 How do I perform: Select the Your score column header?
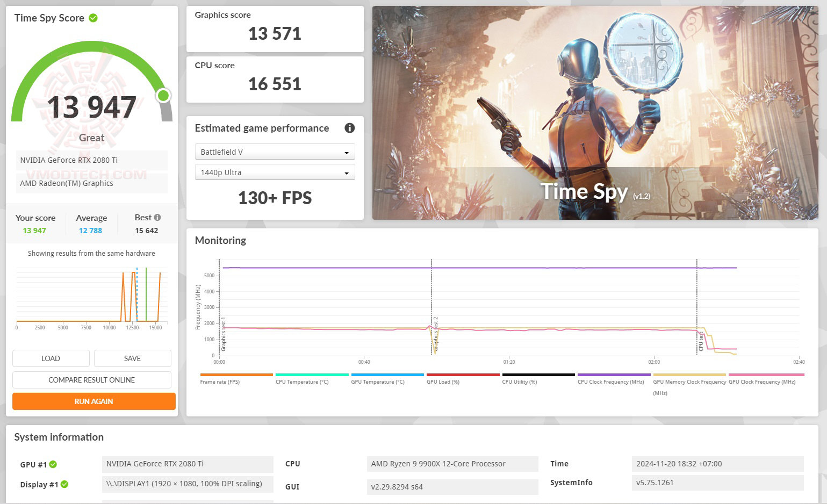tap(35, 218)
